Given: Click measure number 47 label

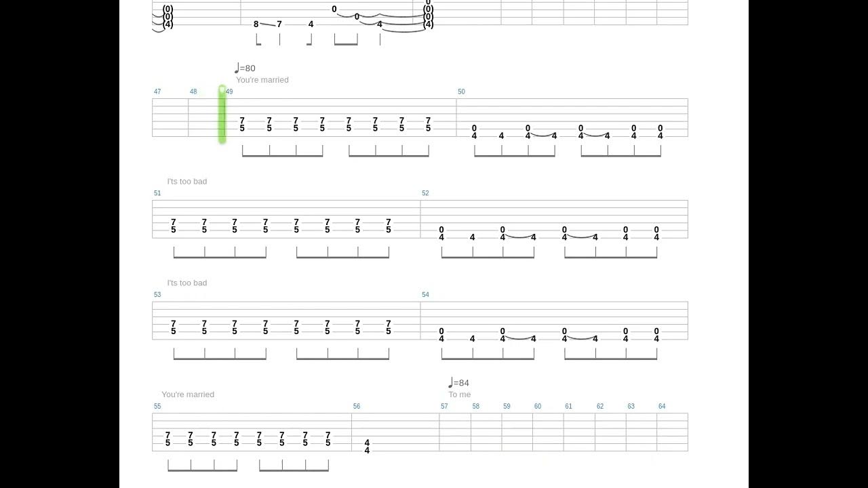Looking at the screenshot, I should click(157, 91).
